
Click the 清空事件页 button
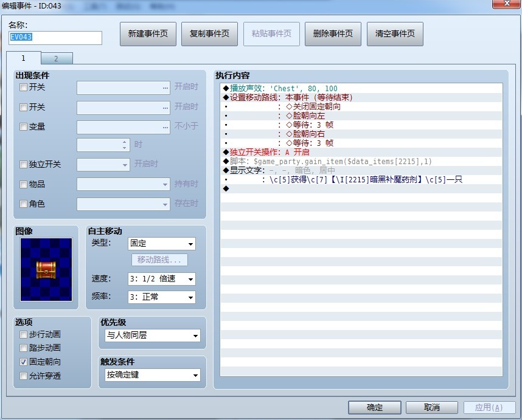[394, 33]
